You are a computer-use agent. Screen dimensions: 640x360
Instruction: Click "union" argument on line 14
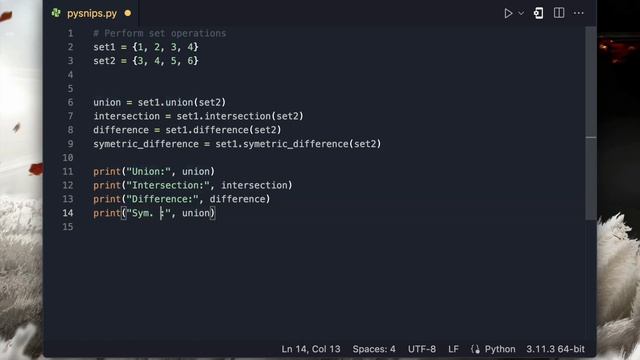196,213
